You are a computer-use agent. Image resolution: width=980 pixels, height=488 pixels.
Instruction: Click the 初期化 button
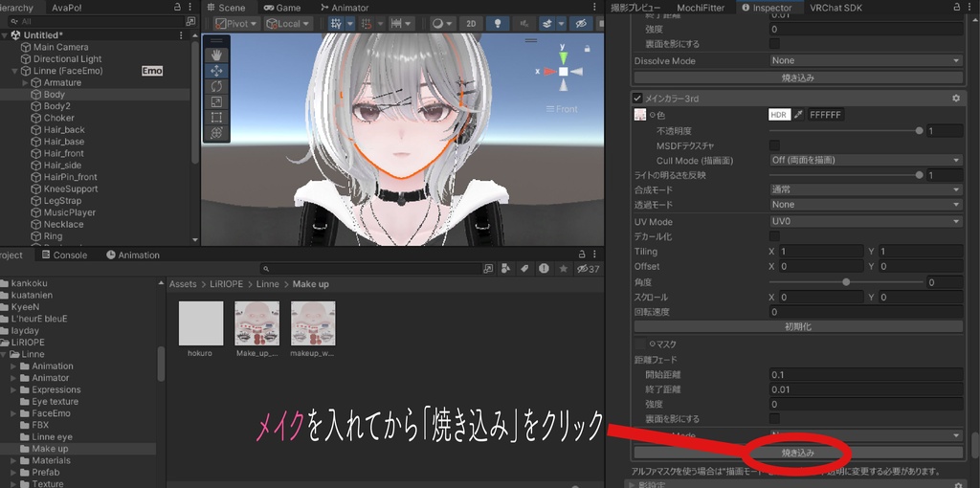click(798, 327)
